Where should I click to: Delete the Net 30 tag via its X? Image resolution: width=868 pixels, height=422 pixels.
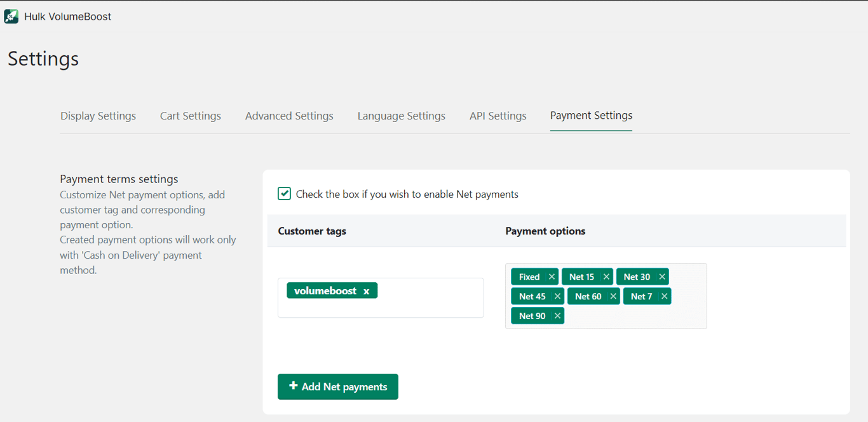point(662,277)
